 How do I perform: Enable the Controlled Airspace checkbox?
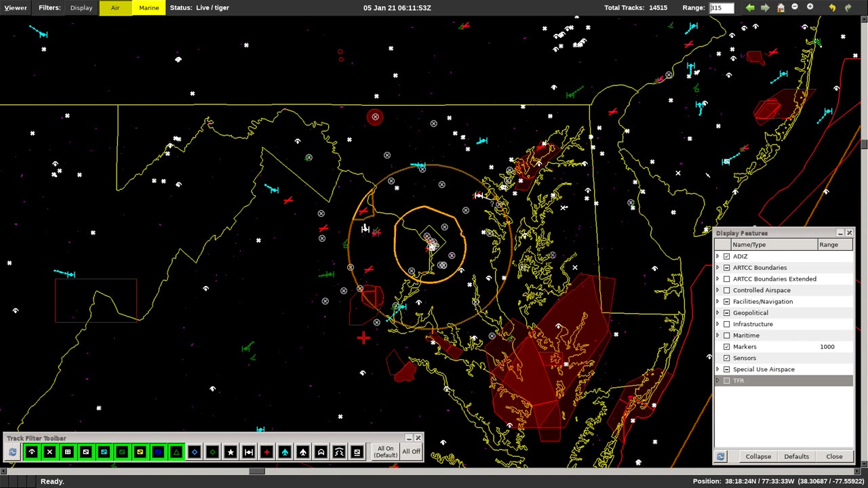(x=727, y=290)
